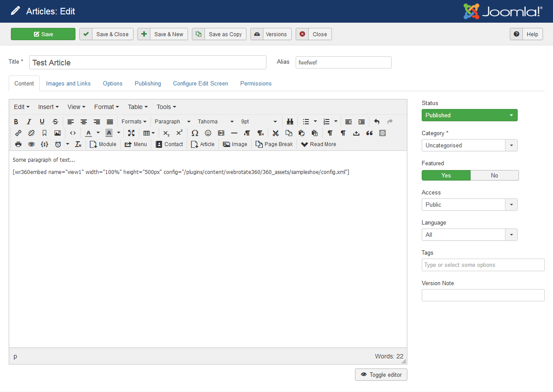Apply blockquote formatting
Viewport: 553px width, 392px height.
(369, 133)
